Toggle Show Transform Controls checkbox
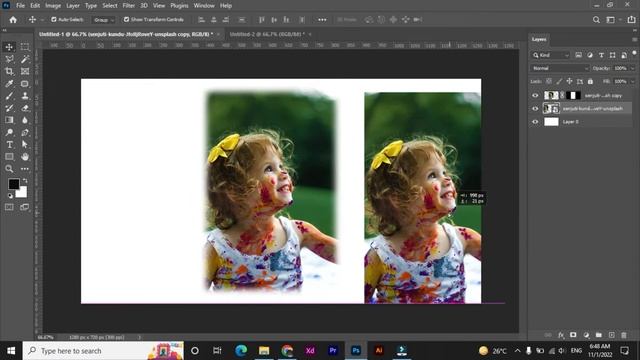The image size is (640, 360). tap(126, 19)
